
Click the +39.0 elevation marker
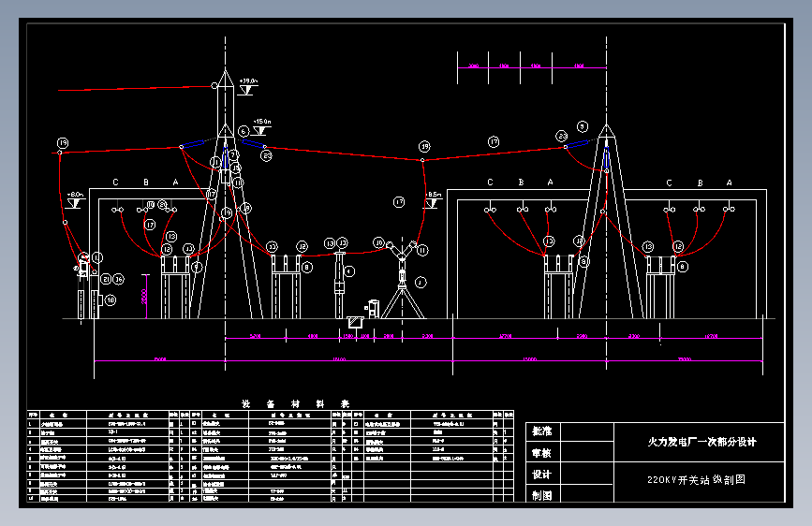coord(248,87)
